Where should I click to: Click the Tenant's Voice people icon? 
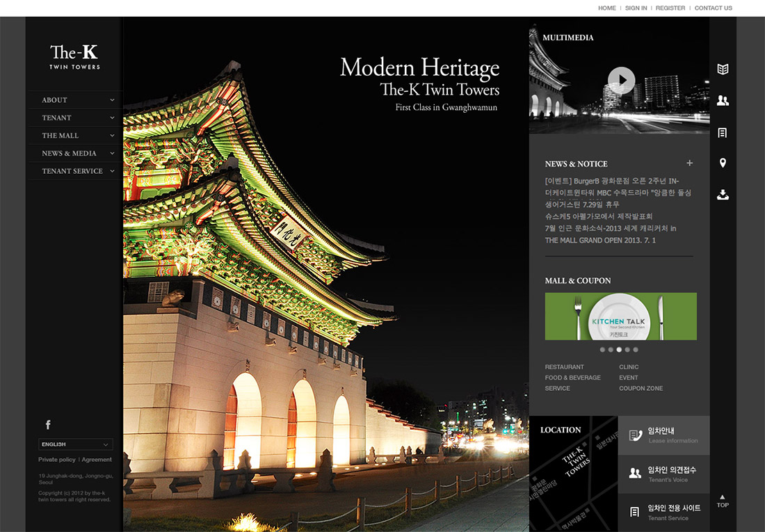[x=635, y=473]
